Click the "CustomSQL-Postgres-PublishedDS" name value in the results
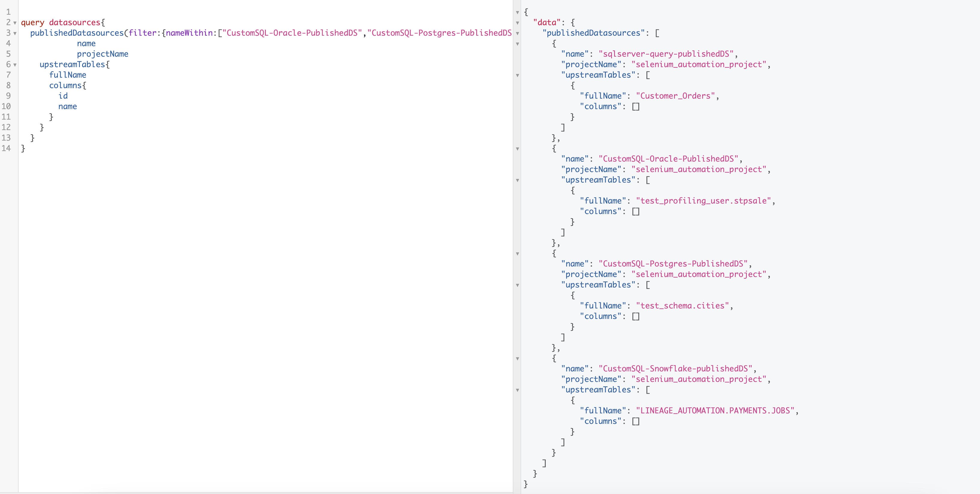The height and width of the screenshot is (494, 980). (673, 264)
